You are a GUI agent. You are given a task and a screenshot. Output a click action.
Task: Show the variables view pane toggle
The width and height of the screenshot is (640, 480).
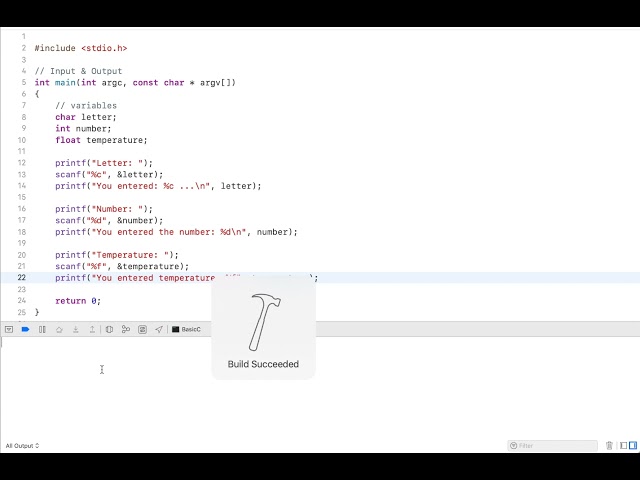623,446
